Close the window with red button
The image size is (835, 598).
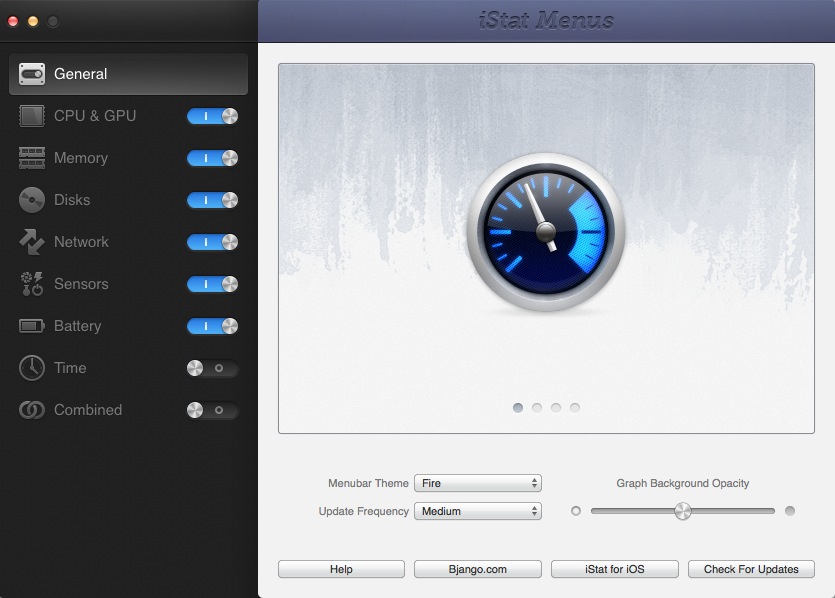click(x=13, y=21)
